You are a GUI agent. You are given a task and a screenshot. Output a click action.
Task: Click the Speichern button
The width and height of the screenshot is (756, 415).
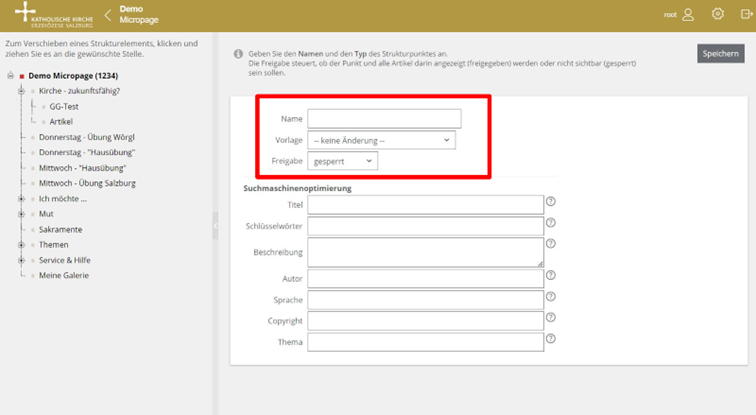coord(720,54)
